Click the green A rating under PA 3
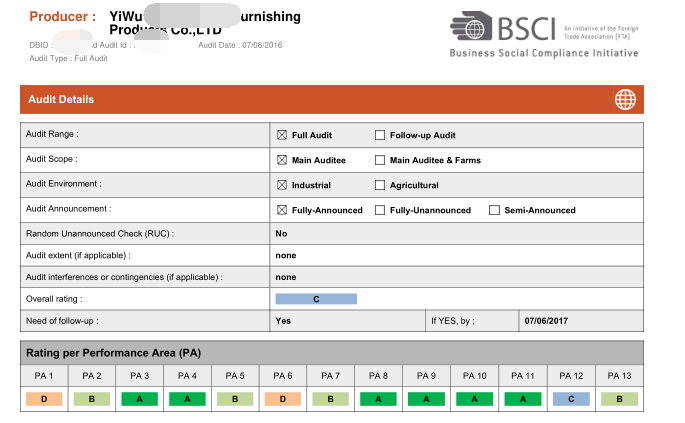Viewport: 685px width, 423px height. 139,399
